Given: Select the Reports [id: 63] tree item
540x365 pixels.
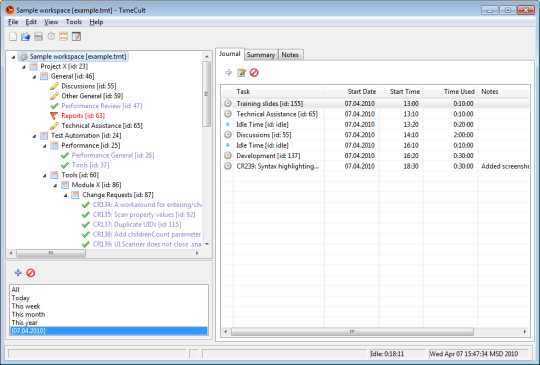Looking at the screenshot, I should (83, 116).
